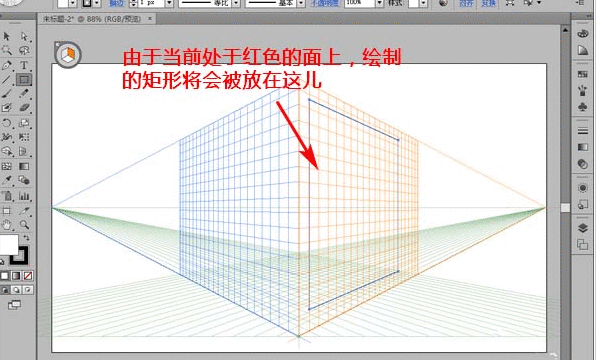
Task: Select the Pen tool
Action: (6, 65)
